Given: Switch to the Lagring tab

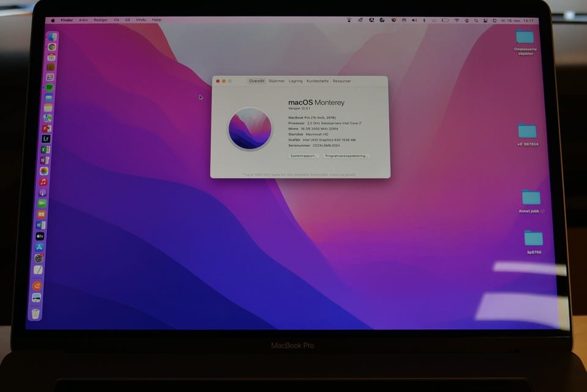Looking at the screenshot, I should coord(295,81).
